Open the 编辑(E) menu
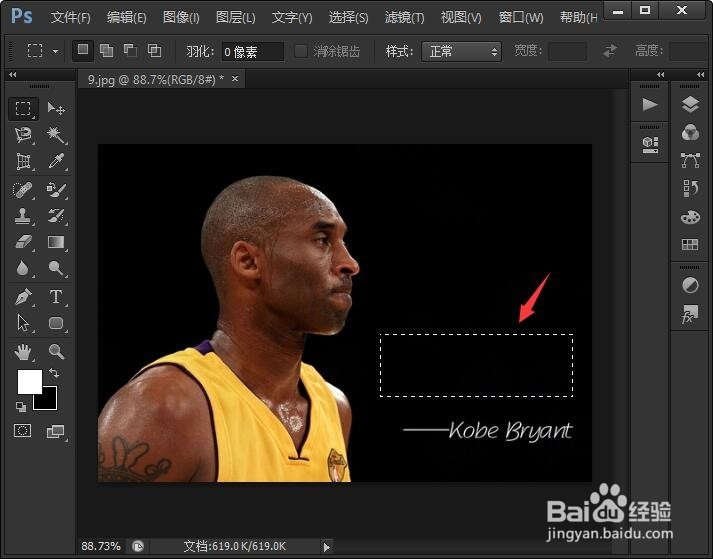Screen dimensions: 713x559 126,18
